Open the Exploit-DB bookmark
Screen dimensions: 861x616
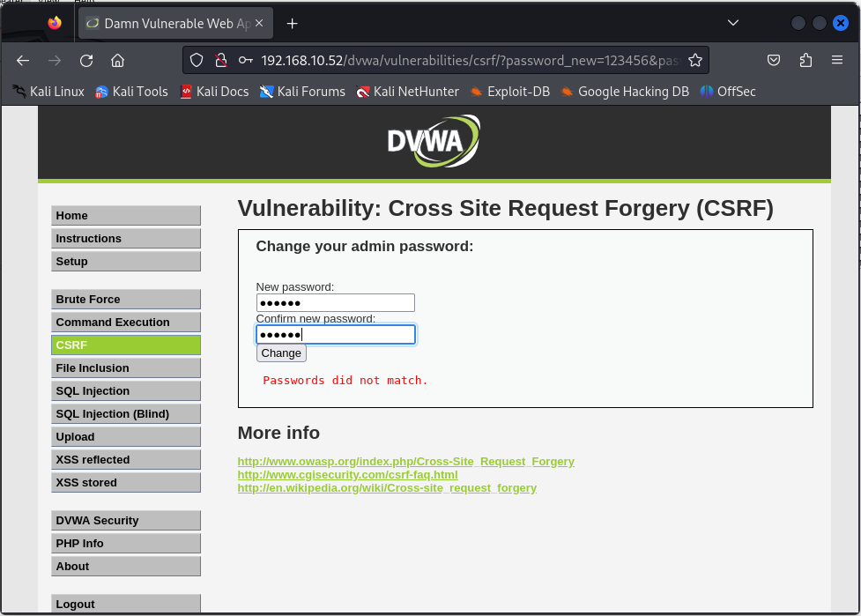tap(510, 92)
